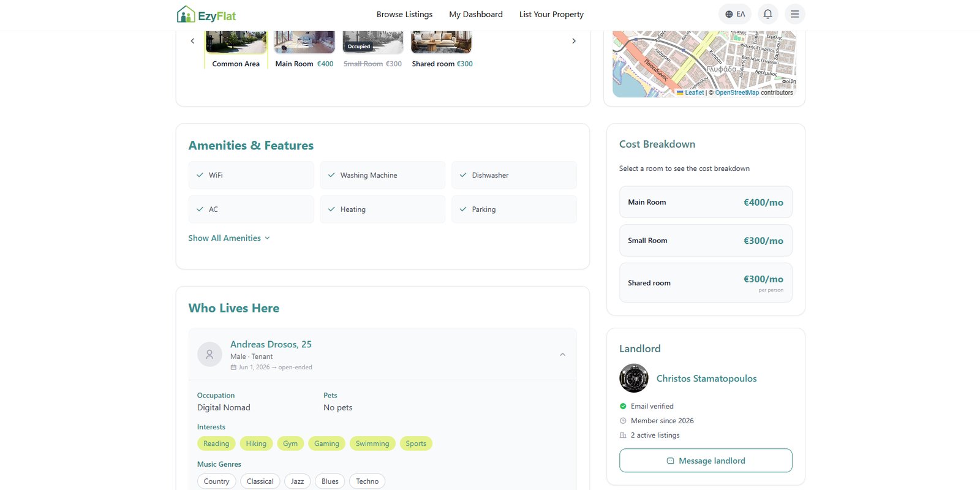The image size is (980, 490).
Task: Expand Show All Amenities
Action: [x=229, y=238]
